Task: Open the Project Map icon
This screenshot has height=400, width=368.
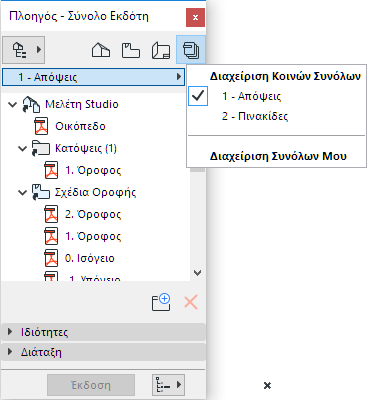Action: click(101, 50)
